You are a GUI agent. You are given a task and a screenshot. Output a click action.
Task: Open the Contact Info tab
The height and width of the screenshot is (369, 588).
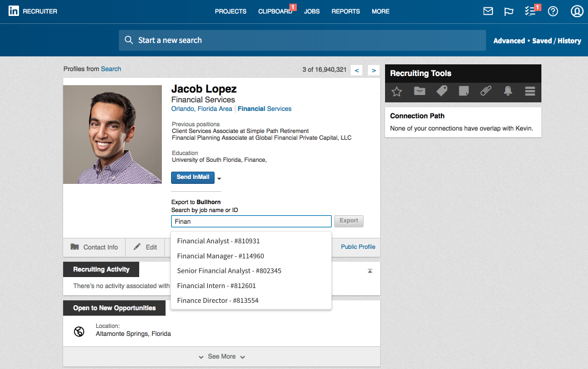click(94, 247)
